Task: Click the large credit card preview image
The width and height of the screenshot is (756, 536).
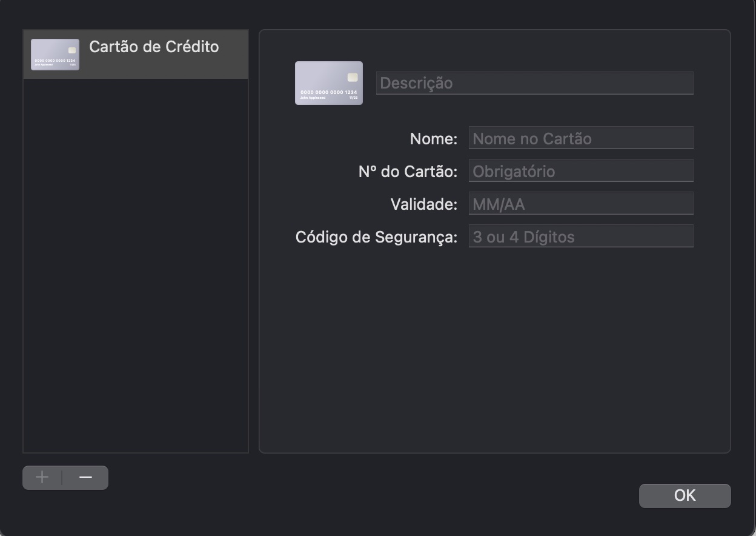Action: pos(328,82)
